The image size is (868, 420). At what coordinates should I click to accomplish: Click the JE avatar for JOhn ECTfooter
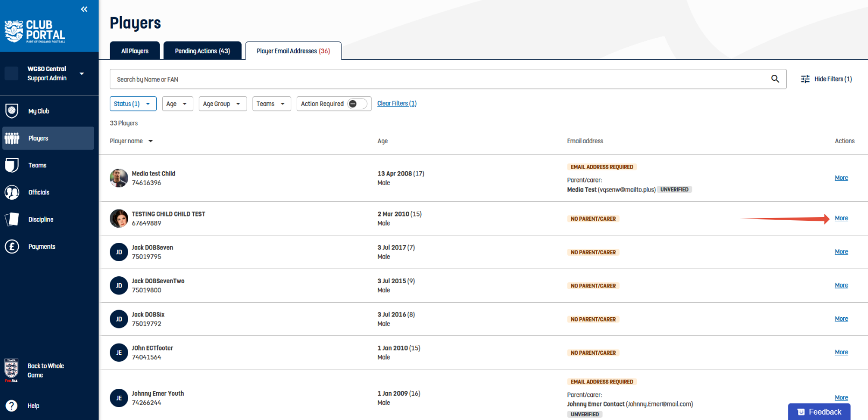tap(119, 353)
